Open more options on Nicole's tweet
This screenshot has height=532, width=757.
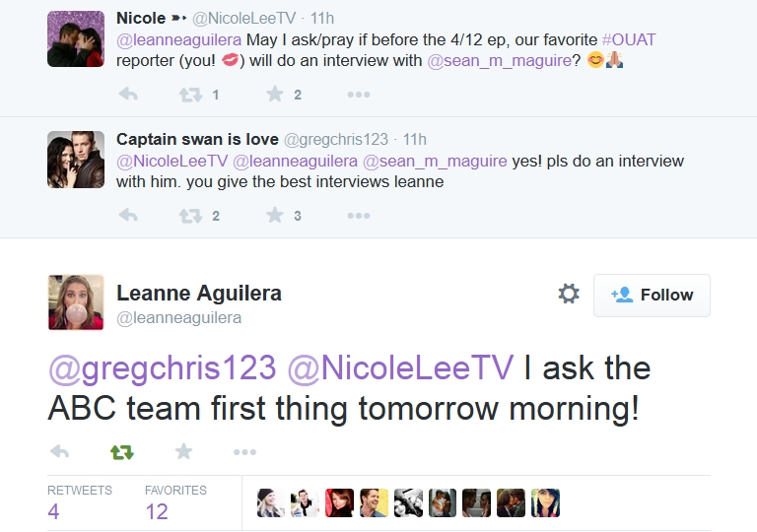(358, 95)
